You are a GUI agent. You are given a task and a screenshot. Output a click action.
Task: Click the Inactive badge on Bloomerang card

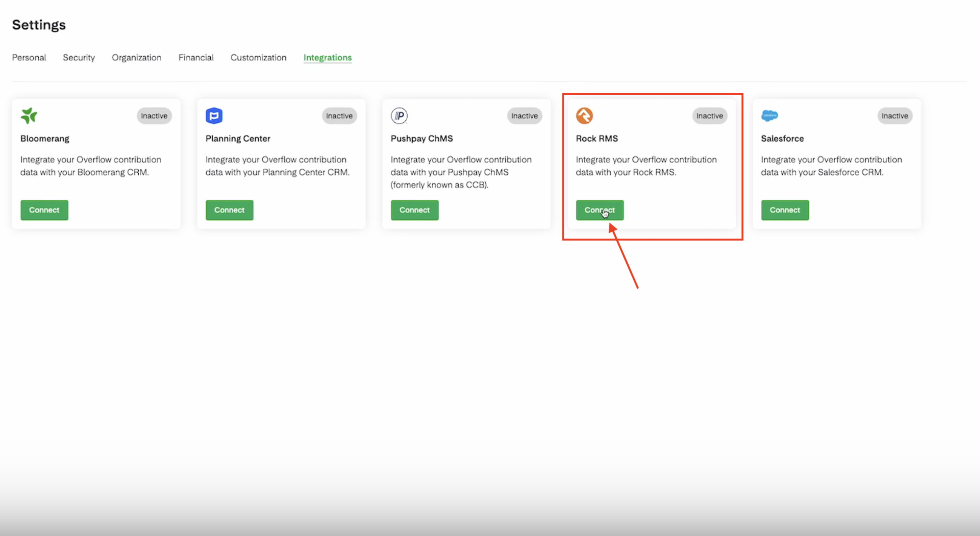pyautogui.click(x=154, y=116)
